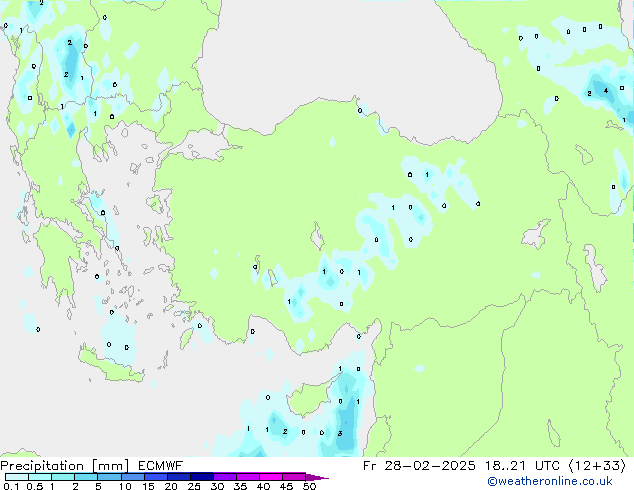The width and height of the screenshot is (634, 490).
Task: Click the '20' legend scale label
Action: tap(171, 486)
